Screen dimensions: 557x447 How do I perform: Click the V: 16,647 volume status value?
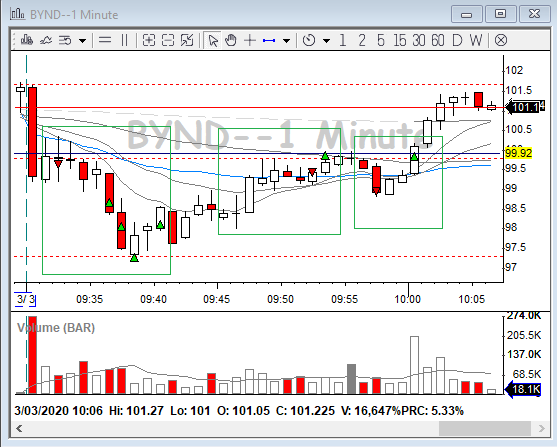coord(367,411)
